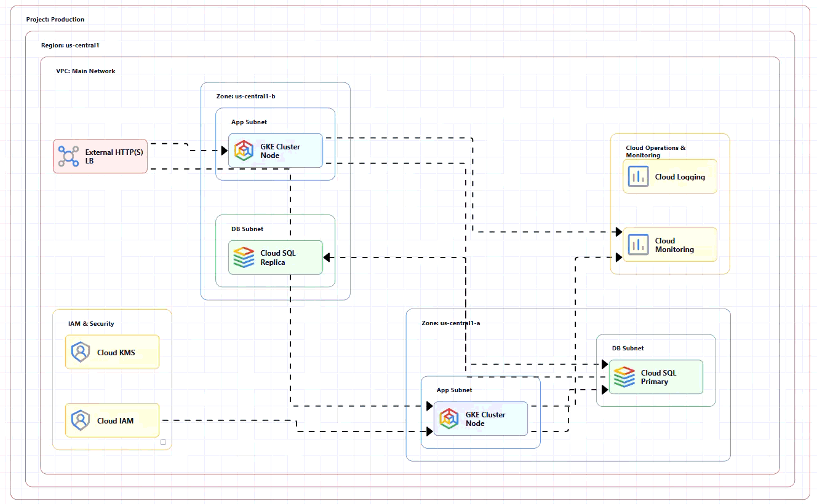
Task: Click 'DB Subnet' label in zone us-central1-b
Action: pos(247,229)
